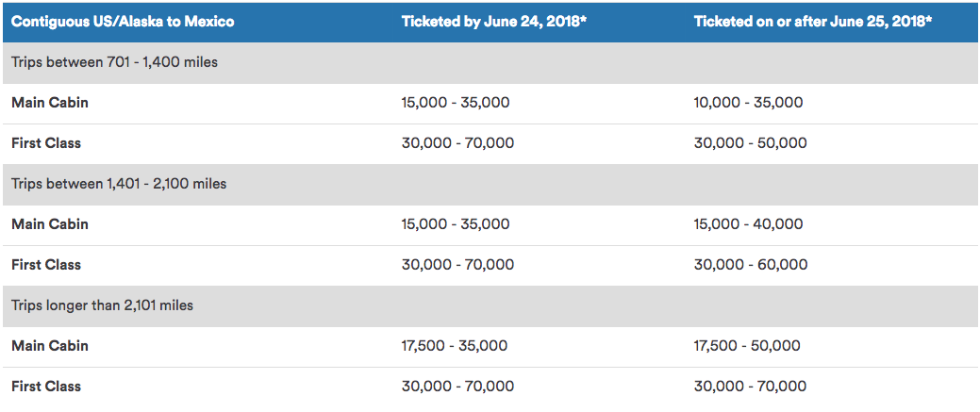Select the "17,500 - 35,000" mileage value

point(456,346)
